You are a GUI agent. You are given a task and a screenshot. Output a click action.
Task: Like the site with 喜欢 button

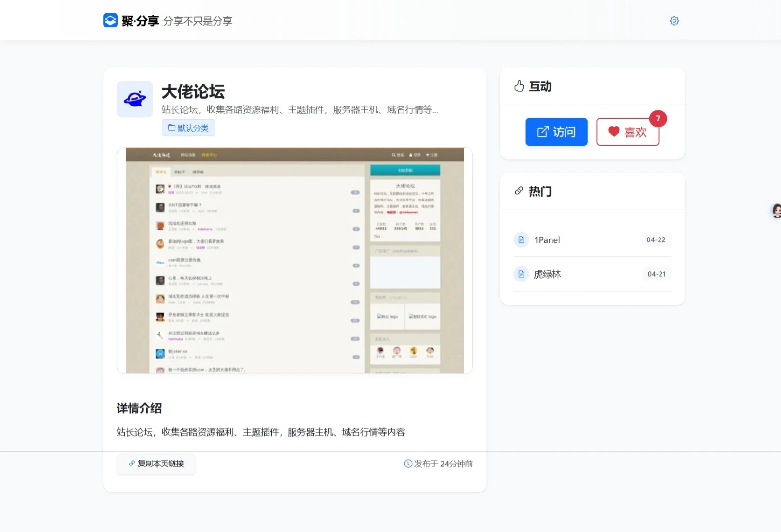pyautogui.click(x=627, y=132)
